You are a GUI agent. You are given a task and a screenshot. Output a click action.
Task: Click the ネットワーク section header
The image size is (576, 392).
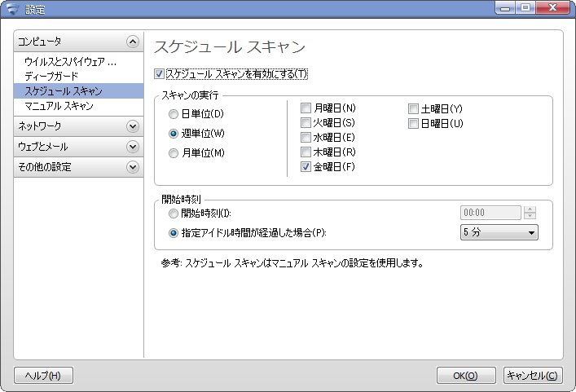78,126
